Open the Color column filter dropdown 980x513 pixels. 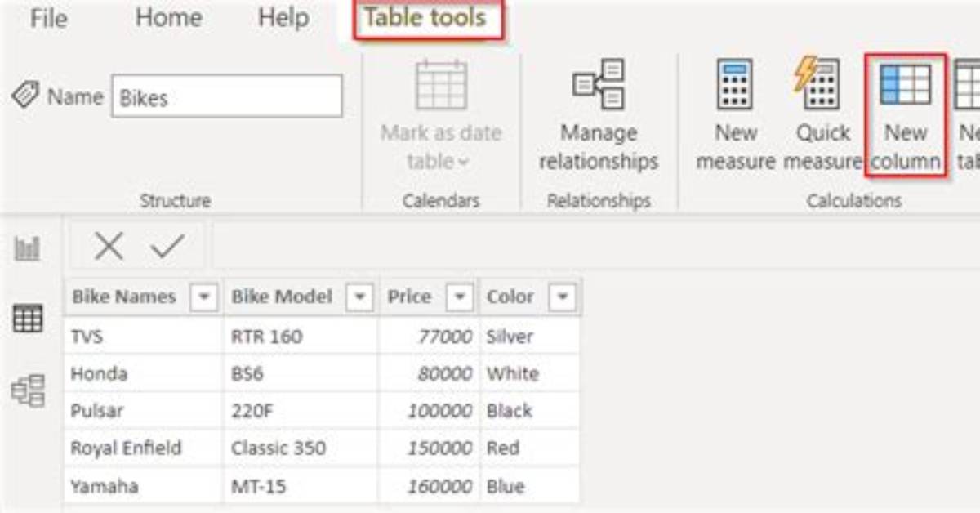[x=562, y=297]
